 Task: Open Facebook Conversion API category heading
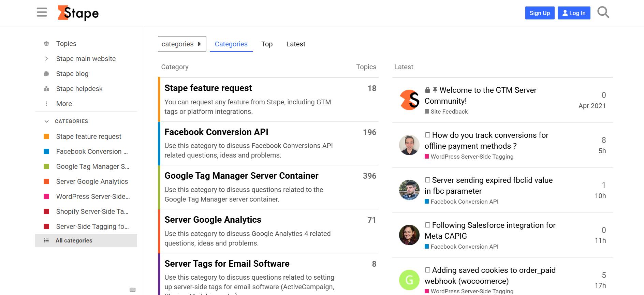point(216,132)
